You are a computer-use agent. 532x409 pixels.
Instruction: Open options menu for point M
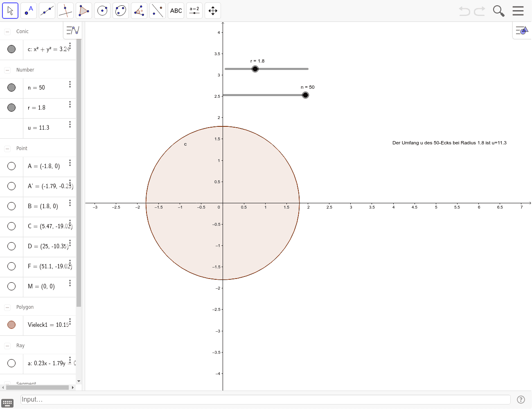tap(70, 283)
